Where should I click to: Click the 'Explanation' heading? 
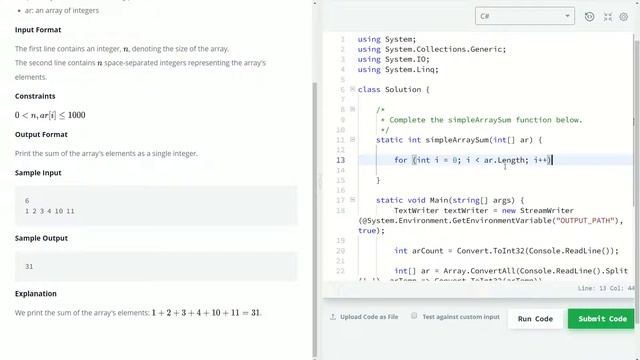tap(36, 294)
